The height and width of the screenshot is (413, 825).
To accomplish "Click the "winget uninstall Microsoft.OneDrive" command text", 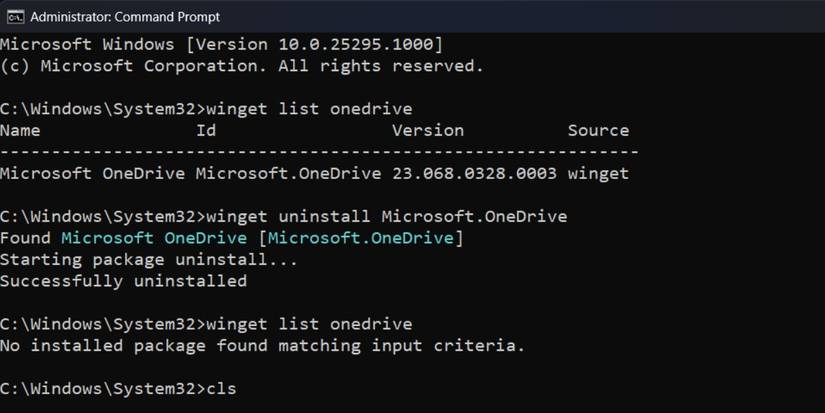I will [x=385, y=216].
